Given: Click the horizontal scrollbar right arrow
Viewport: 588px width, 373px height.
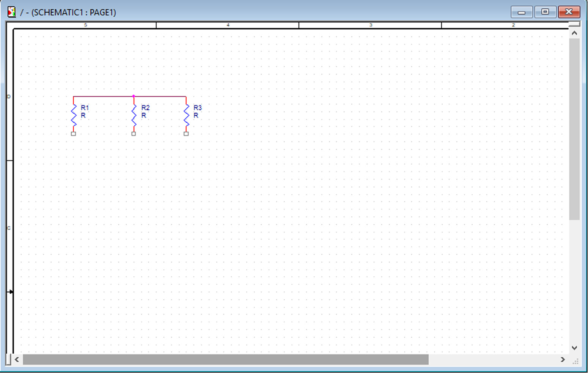Looking at the screenshot, I should click(x=563, y=359).
